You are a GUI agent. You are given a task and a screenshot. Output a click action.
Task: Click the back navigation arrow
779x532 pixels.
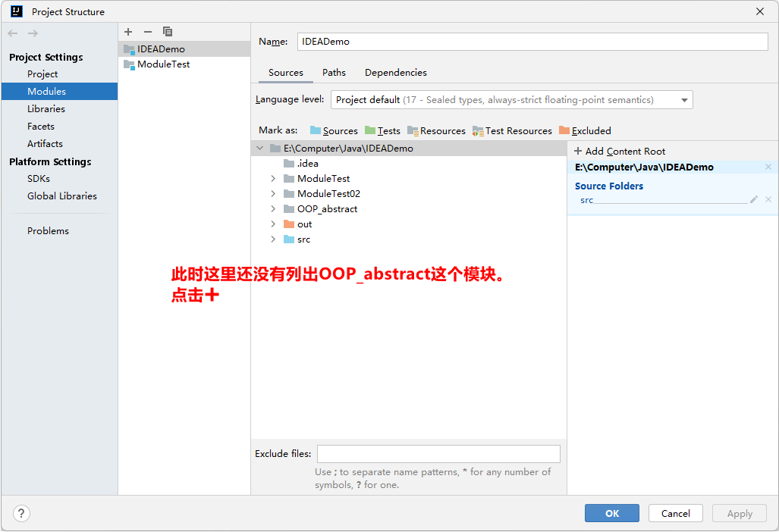(x=13, y=33)
